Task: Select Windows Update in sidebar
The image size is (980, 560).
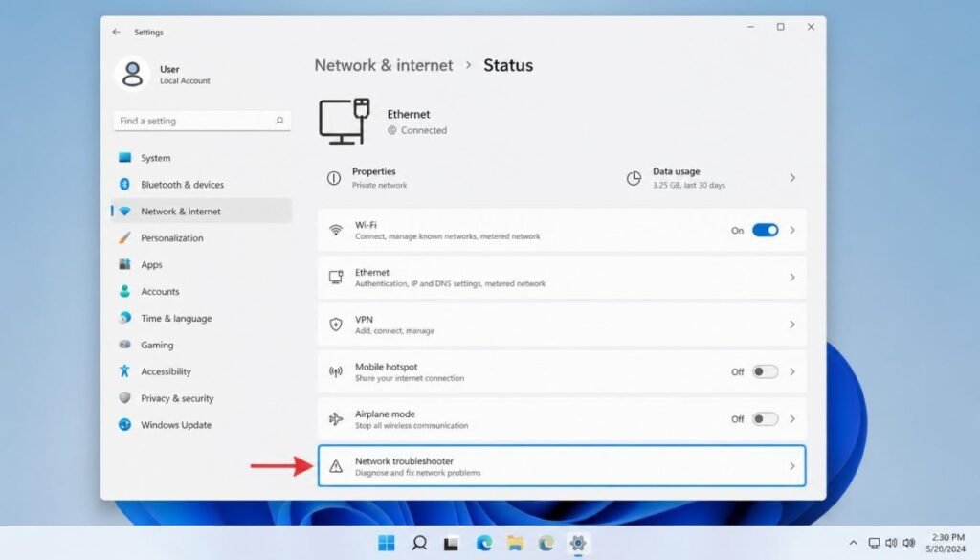Action: 202,424
